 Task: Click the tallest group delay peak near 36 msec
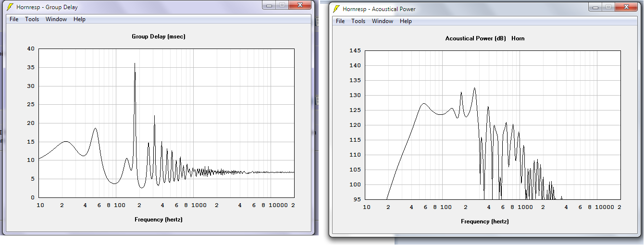[x=135, y=64]
